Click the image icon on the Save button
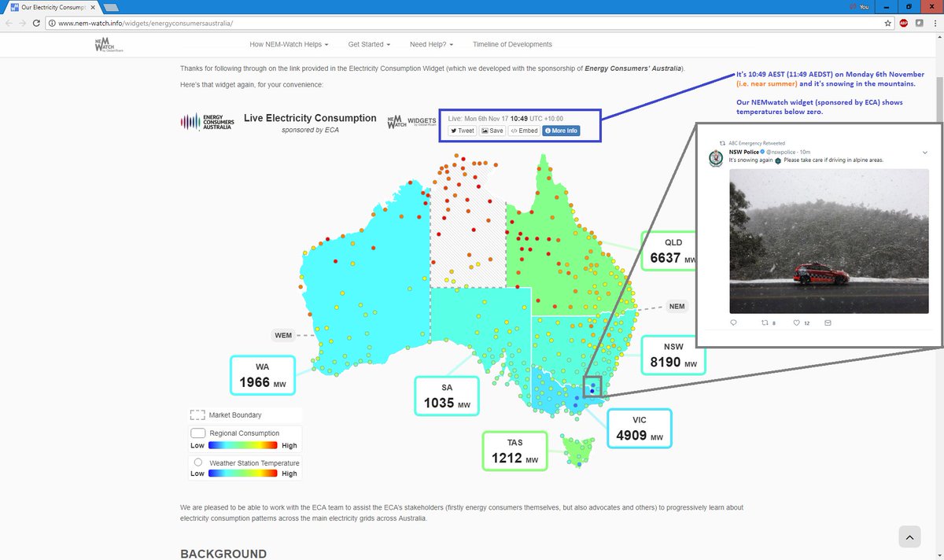The height and width of the screenshot is (560, 944). pos(485,131)
